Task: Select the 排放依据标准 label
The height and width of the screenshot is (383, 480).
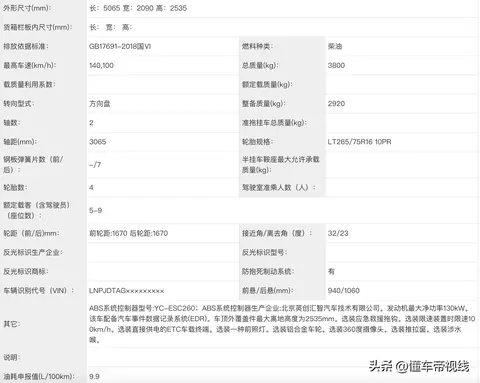Action: (x=26, y=46)
